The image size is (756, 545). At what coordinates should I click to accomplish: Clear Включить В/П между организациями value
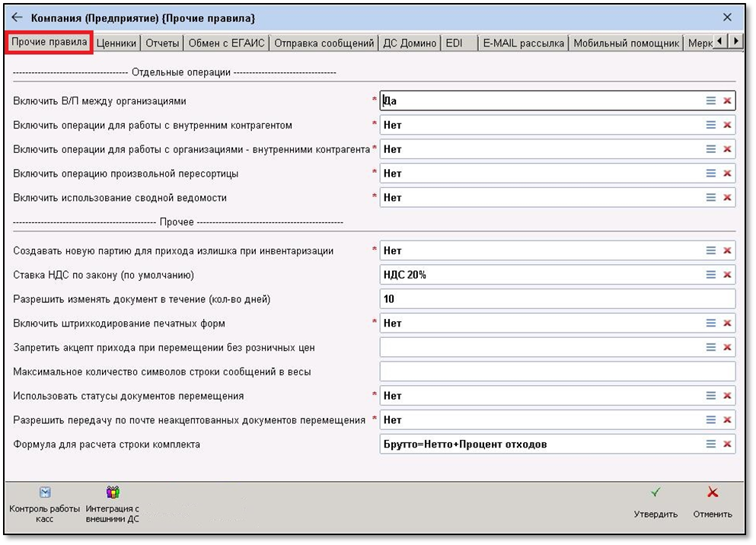[x=727, y=100]
